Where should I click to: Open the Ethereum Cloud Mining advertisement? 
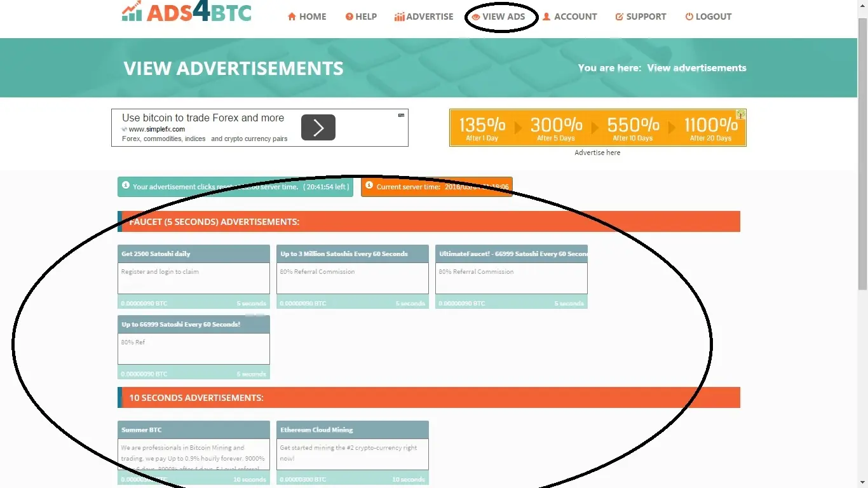coord(353,452)
